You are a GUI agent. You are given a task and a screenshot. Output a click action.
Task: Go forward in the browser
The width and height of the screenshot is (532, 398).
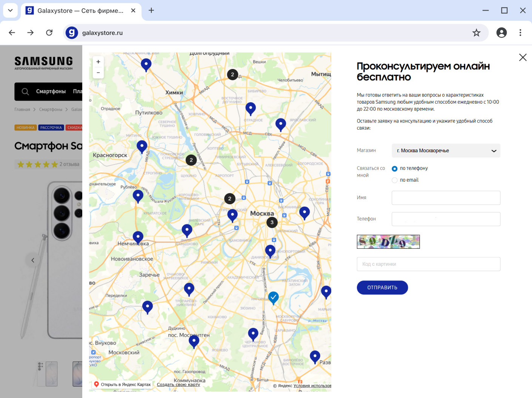click(x=31, y=33)
